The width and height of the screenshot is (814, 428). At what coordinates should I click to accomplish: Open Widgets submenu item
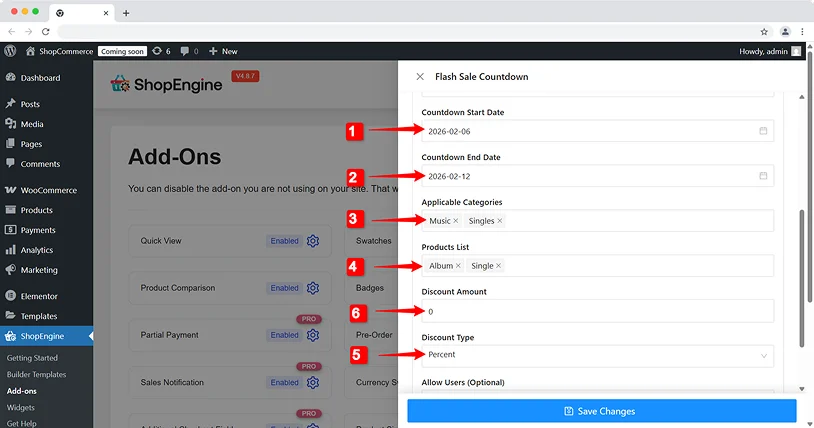21,408
